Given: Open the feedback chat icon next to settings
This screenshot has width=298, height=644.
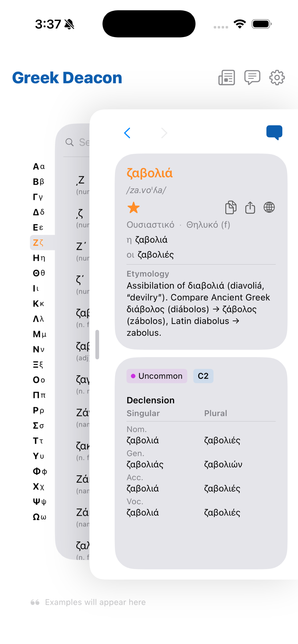Looking at the screenshot, I should (x=252, y=77).
